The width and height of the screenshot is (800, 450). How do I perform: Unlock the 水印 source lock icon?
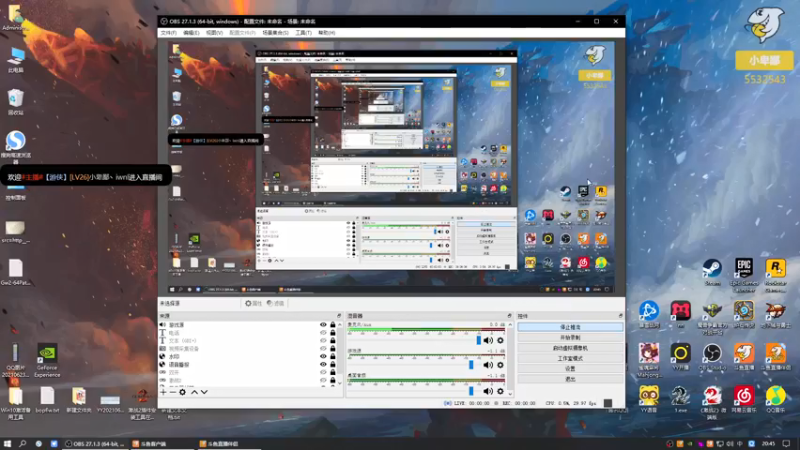(x=333, y=357)
